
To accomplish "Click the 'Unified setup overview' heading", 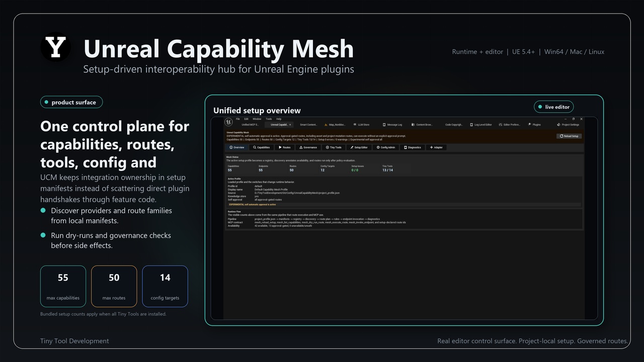I will pos(257,111).
